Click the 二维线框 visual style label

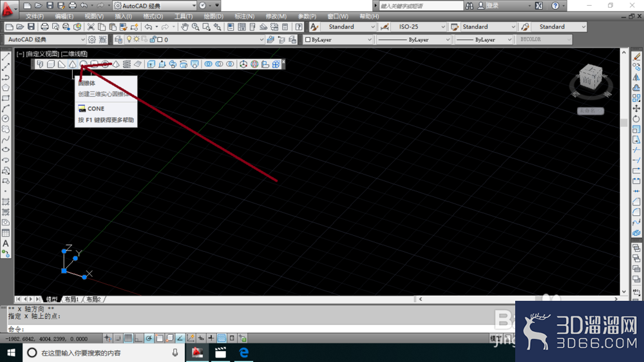(74, 54)
